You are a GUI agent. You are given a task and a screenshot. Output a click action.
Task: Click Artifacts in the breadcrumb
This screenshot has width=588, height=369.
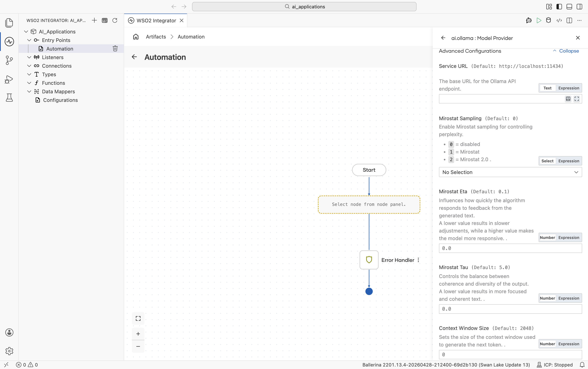pos(156,37)
